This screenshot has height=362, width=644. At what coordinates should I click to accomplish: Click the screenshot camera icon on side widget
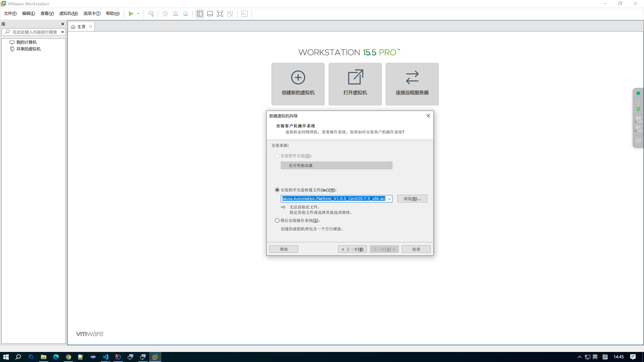[x=638, y=141]
